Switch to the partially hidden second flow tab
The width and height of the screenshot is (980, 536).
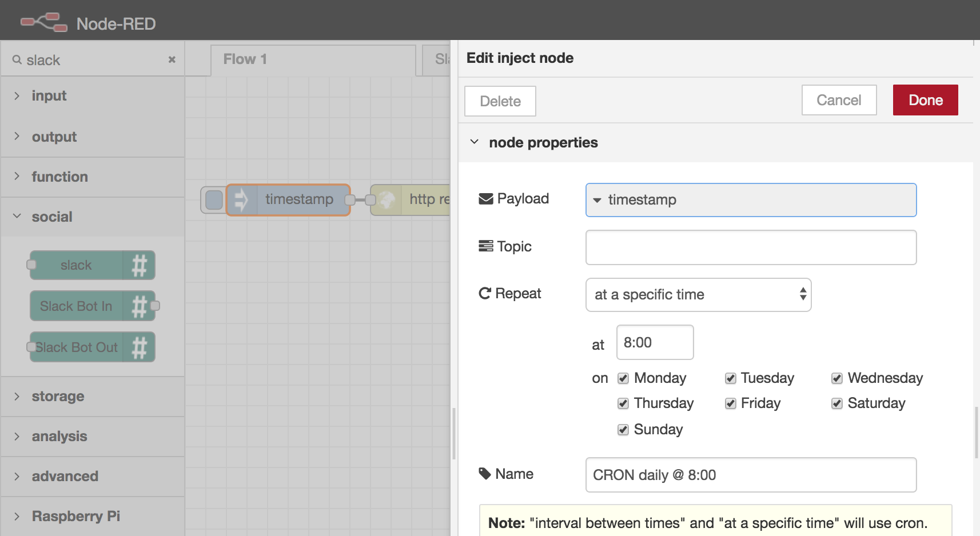click(x=437, y=60)
